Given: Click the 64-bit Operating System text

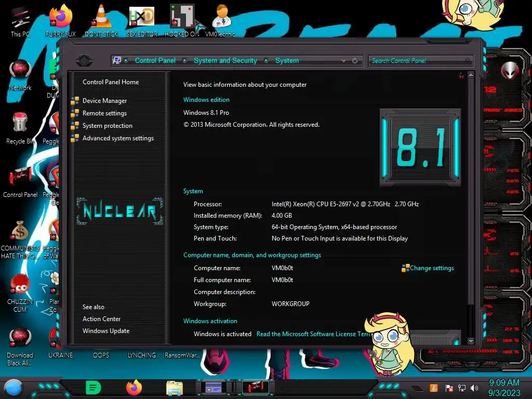Looking at the screenshot, I should tap(334, 227).
